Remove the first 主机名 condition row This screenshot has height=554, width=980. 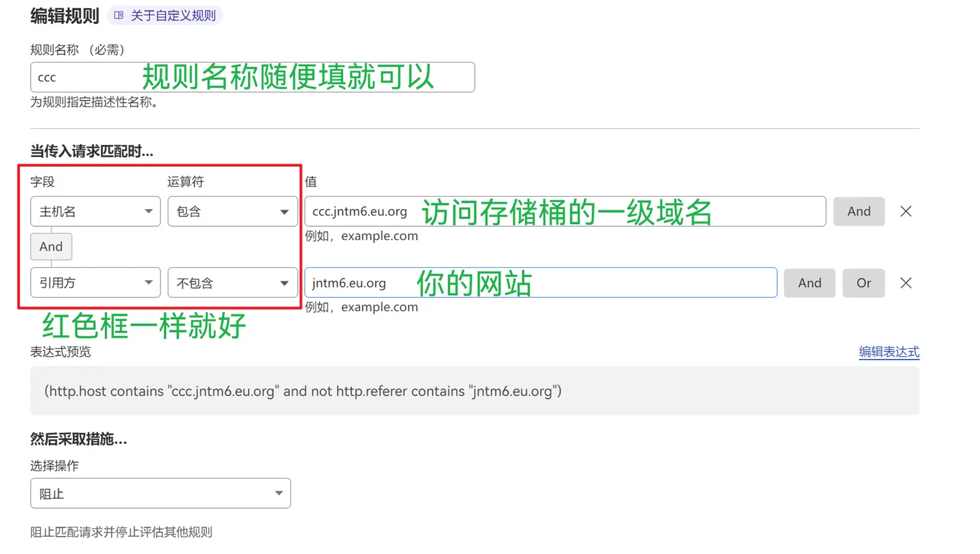pyautogui.click(x=905, y=211)
